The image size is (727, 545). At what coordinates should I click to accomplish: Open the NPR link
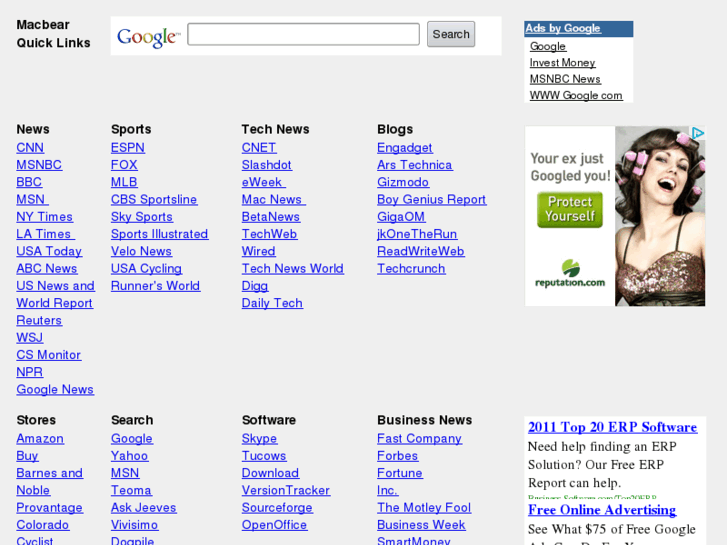tap(30, 372)
